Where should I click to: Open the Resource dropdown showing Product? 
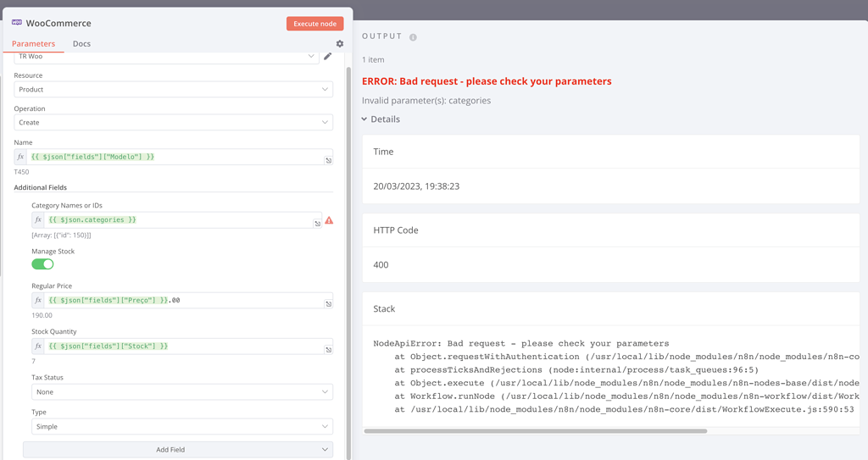pos(173,90)
